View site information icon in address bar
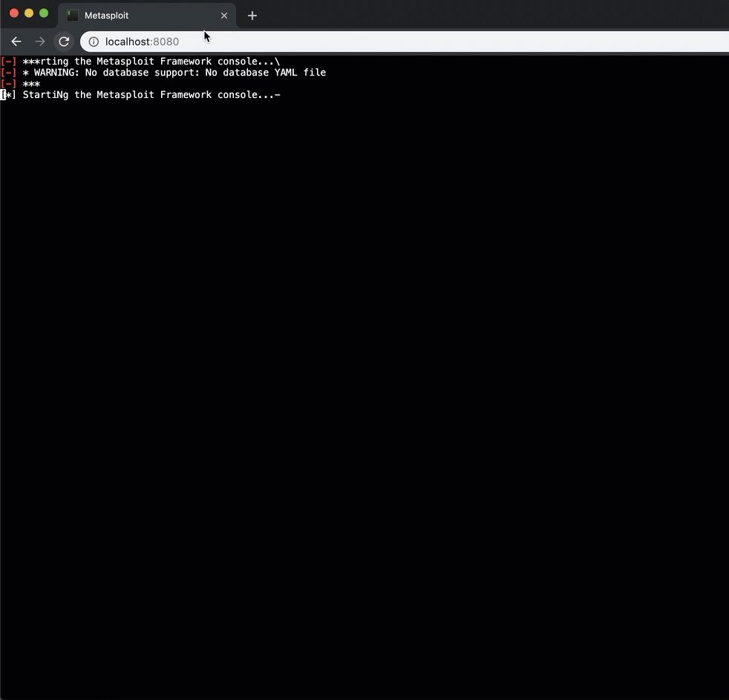This screenshot has width=729, height=700. [x=94, y=42]
